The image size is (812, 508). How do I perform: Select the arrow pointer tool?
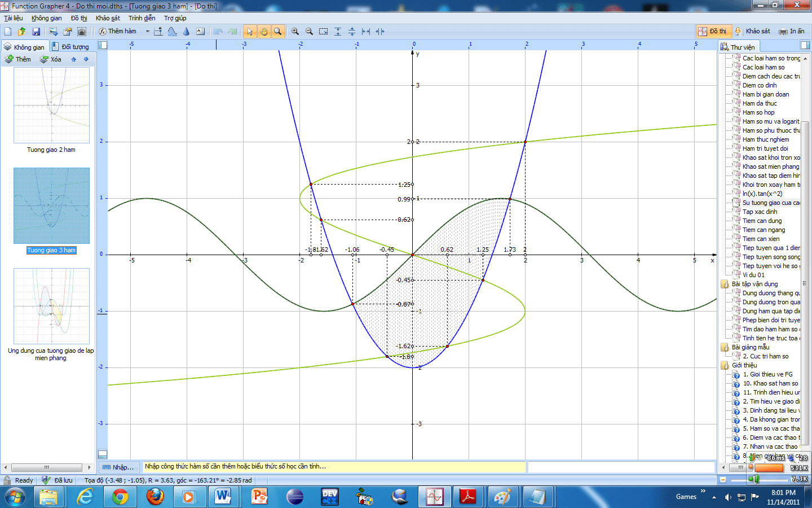[x=250, y=32]
